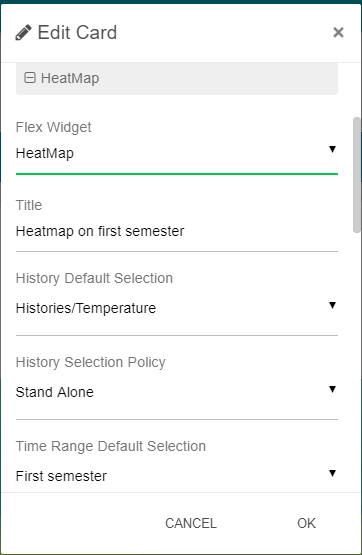Click the Histories/Temperature value
Viewport: 362px width, 555px height.
86,308
